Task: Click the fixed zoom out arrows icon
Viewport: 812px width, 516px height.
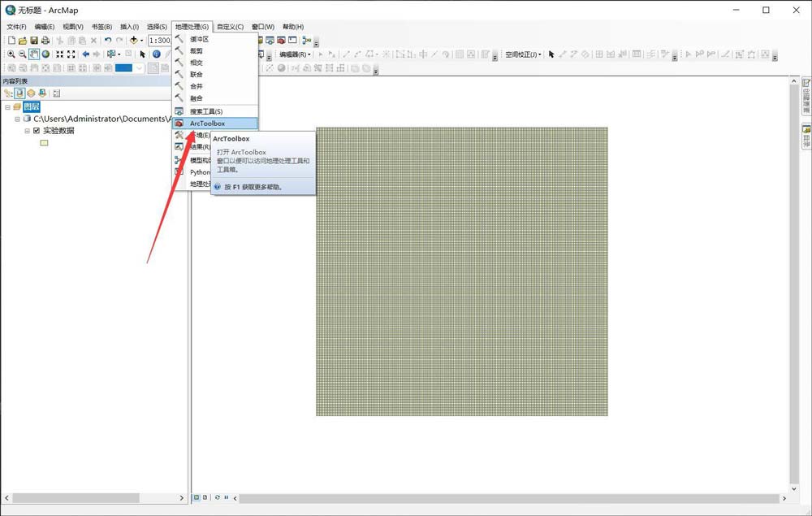Action: (x=71, y=54)
